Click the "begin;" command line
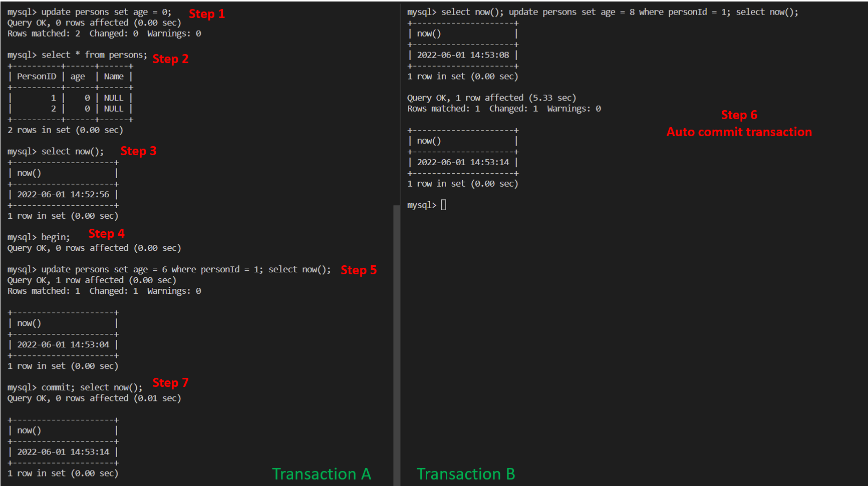Image resolution: width=868 pixels, height=486 pixels. click(55, 237)
